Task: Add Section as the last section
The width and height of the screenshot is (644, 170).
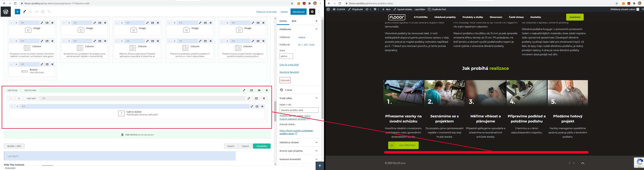Action: pos(137,135)
